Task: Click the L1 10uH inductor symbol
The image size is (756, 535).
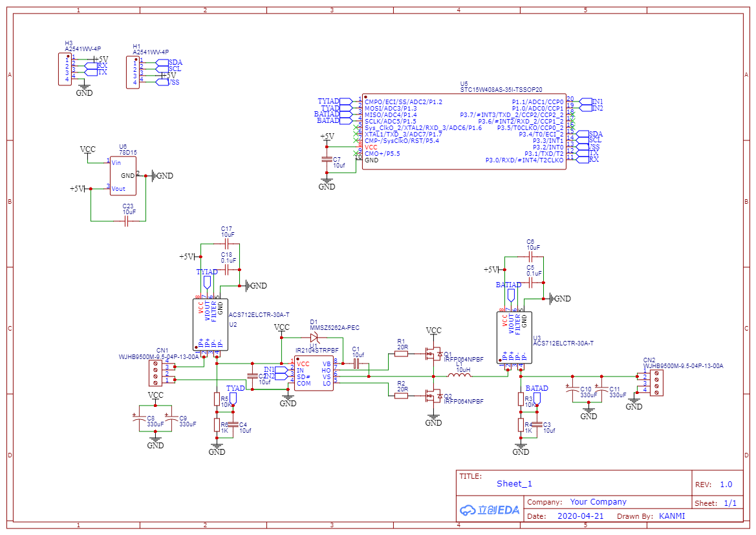Action: pyautogui.click(x=459, y=376)
